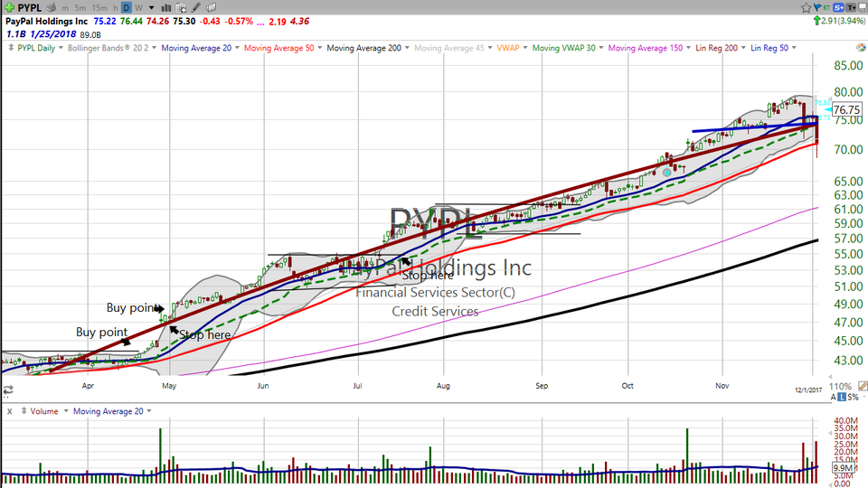This screenshot has height=488, width=868.
Task: Click the 1/25/2018 earnings date
Action: coord(53,34)
